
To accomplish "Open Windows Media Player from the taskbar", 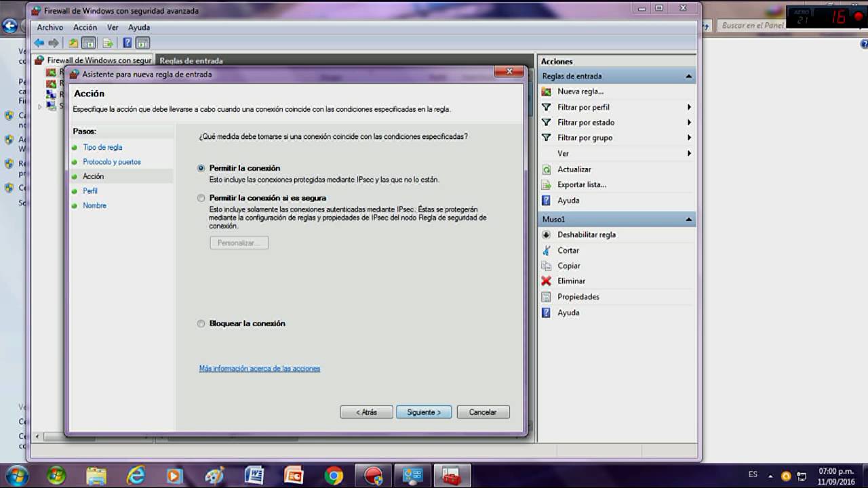I will coord(175,476).
